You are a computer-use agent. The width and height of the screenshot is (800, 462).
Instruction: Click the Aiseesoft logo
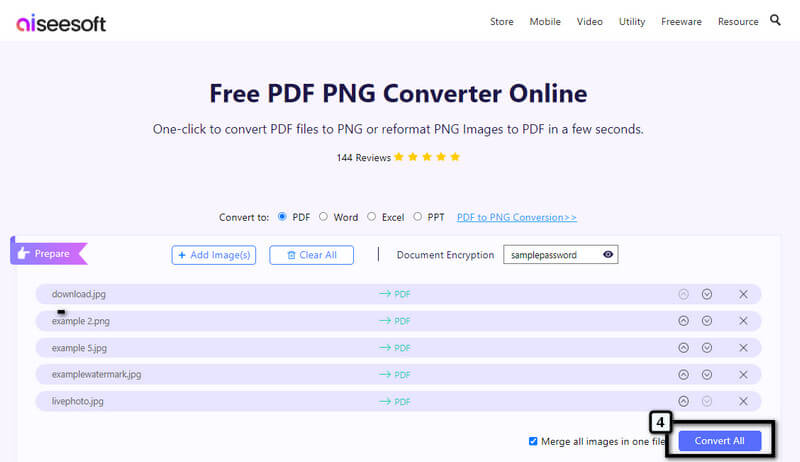point(61,23)
